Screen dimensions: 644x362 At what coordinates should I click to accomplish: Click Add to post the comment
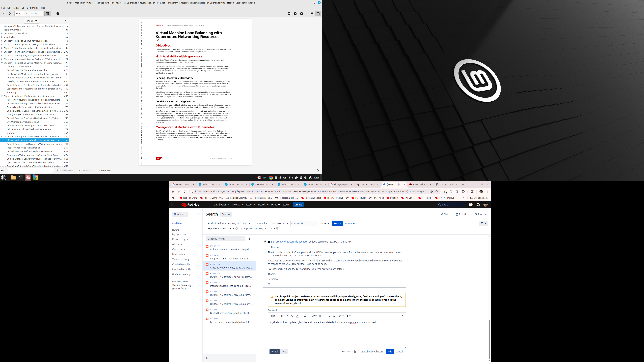(390, 352)
